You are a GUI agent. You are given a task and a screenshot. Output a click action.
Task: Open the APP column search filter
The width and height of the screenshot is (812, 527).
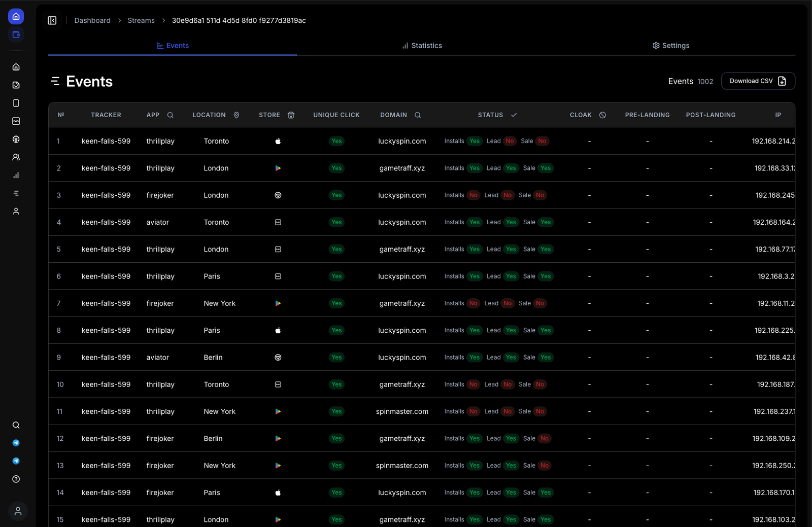[x=171, y=115]
